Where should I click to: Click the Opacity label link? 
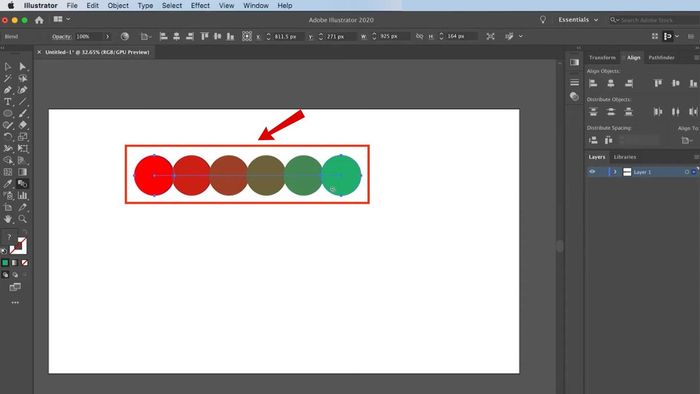tap(62, 37)
